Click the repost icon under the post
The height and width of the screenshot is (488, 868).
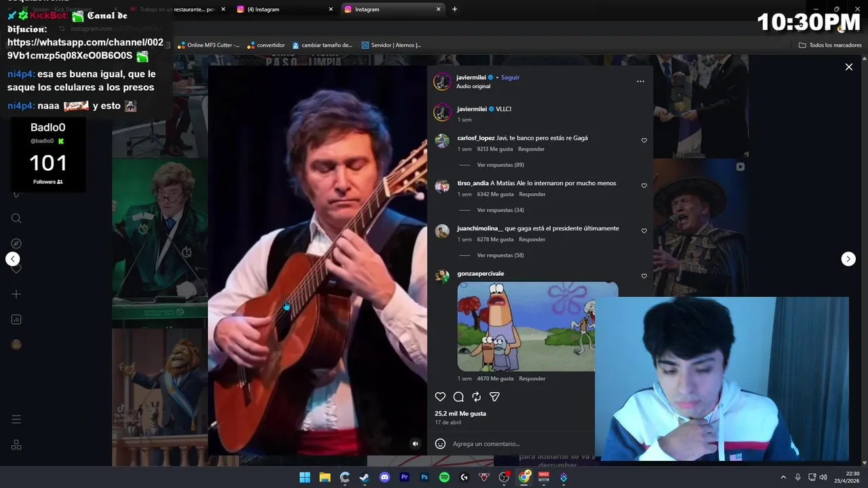(476, 397)
